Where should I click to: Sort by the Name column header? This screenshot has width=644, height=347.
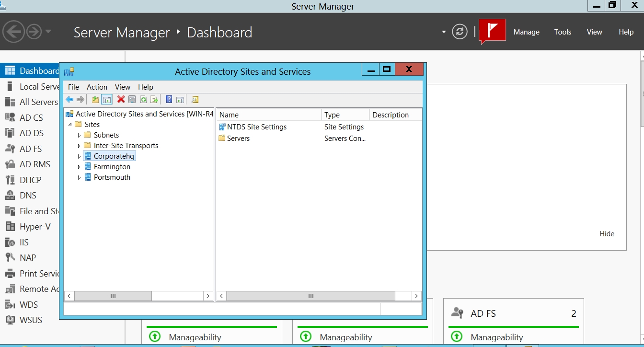[x=269, y=115]
